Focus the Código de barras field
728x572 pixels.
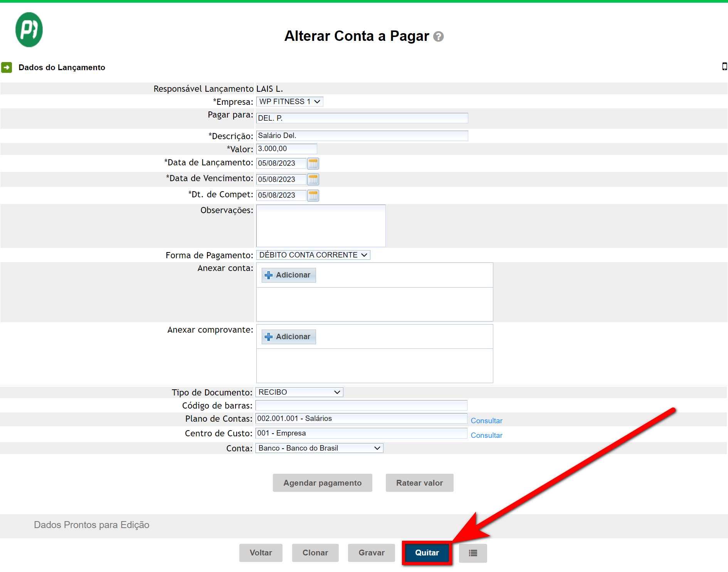click(x=361, y=405)
